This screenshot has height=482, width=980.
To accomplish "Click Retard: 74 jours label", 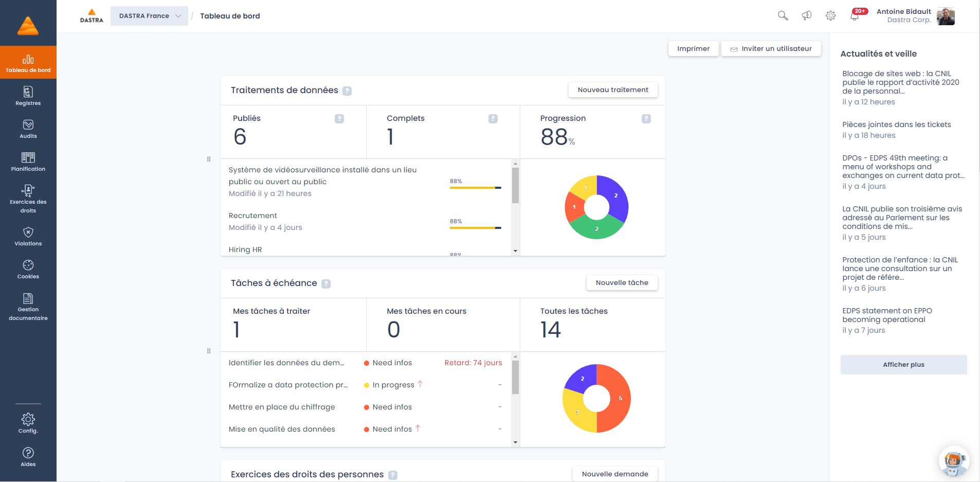I will pyautogui.click(x=473, y=363).
